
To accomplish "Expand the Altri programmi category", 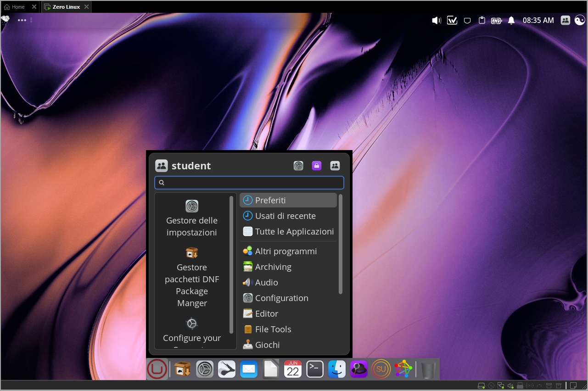I will [286, 251].
